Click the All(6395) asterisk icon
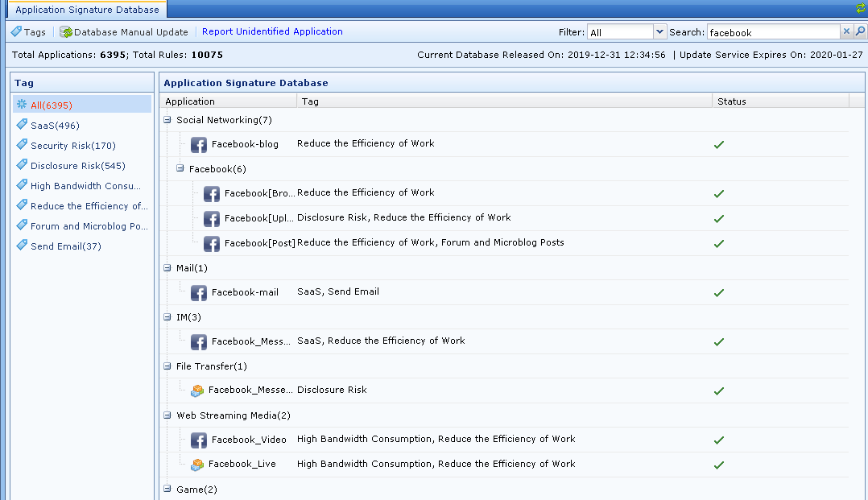Screen dimensions: 868x500 (22, 104)
